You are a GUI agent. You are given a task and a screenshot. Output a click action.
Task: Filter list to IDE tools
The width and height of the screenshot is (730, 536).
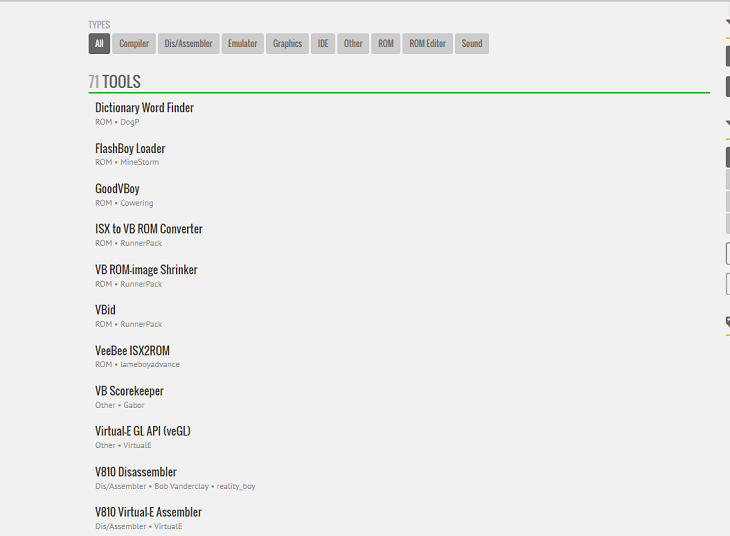[x=323, y=44]
